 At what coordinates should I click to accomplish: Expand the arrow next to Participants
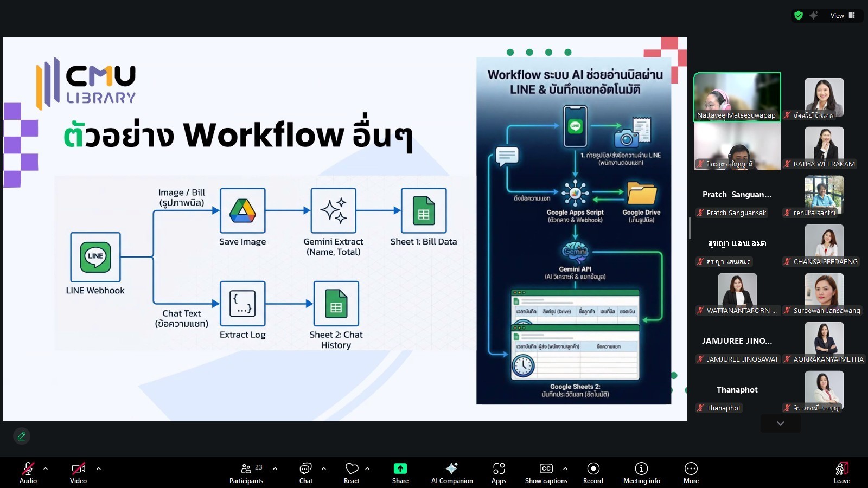(275, 468)
